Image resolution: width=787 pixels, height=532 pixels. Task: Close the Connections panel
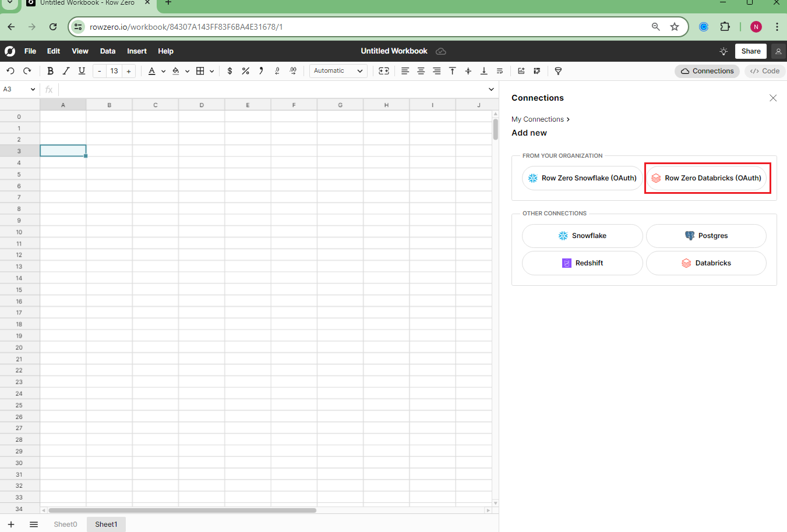773,98
